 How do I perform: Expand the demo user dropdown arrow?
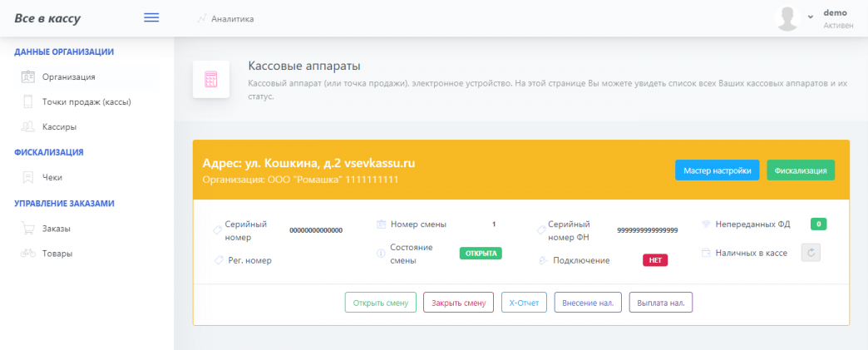click(x=811, y=17)
